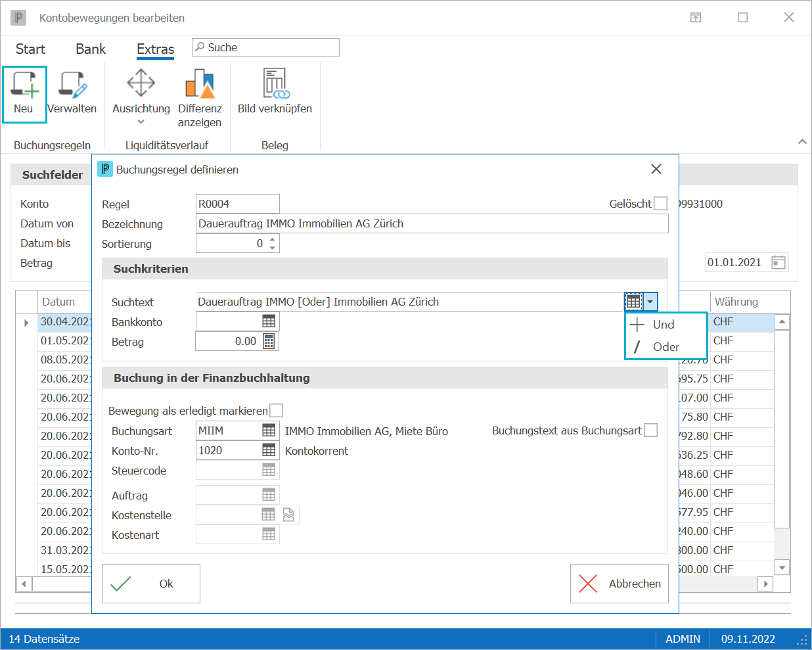Confirm the rule with Ok

pos(151,584)
